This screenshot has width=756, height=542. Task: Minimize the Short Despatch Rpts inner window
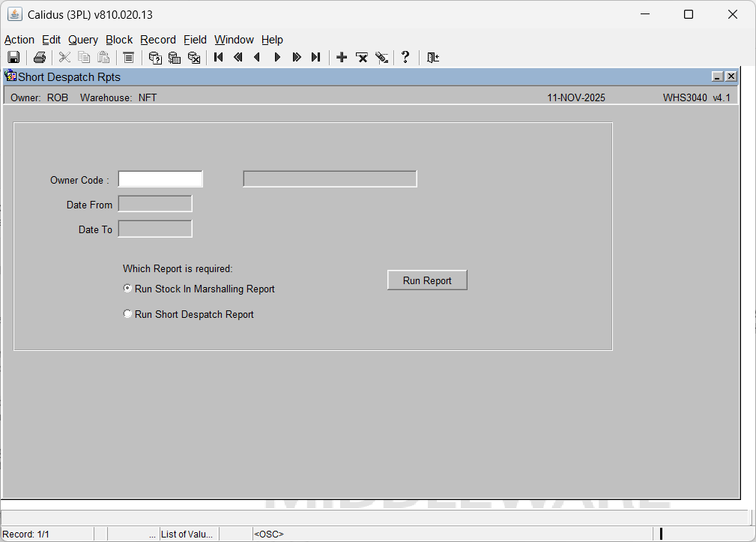(x=717, y=76)
